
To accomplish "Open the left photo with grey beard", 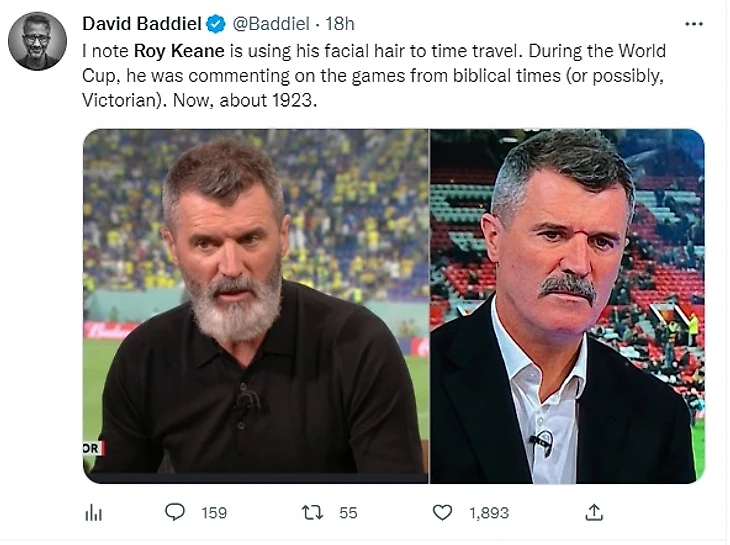I will (x=256, y=306).
